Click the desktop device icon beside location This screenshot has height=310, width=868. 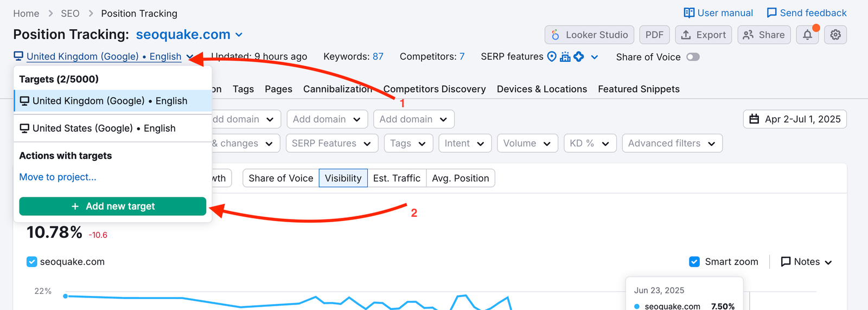[18, 56]
